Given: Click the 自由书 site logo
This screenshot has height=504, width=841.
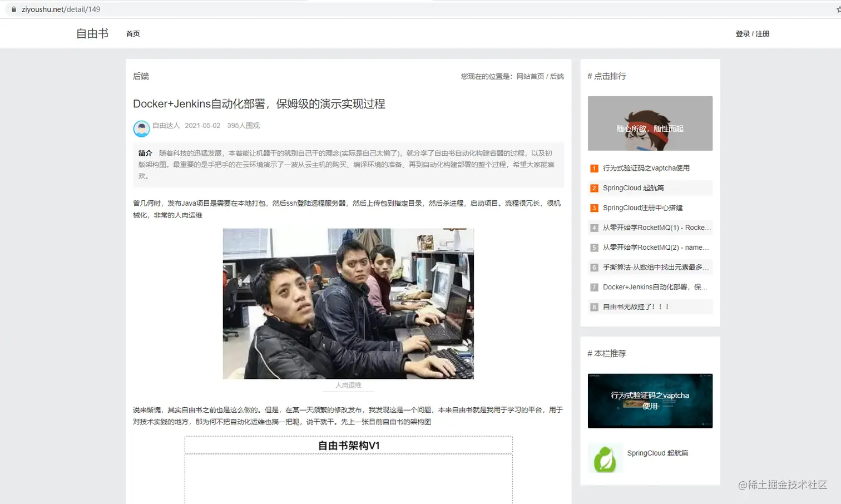Looking at the screenshot, I should click(x=91, y=33).
